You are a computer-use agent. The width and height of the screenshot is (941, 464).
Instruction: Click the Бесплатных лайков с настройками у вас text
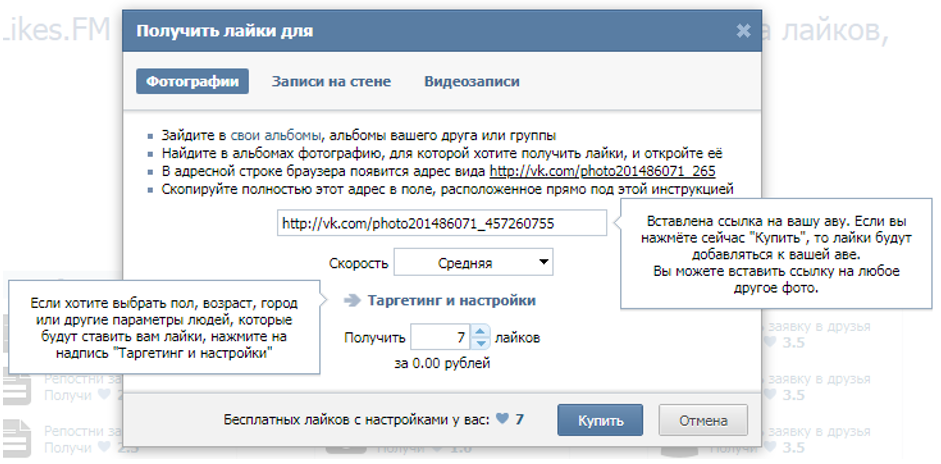(x=358, y=420)
